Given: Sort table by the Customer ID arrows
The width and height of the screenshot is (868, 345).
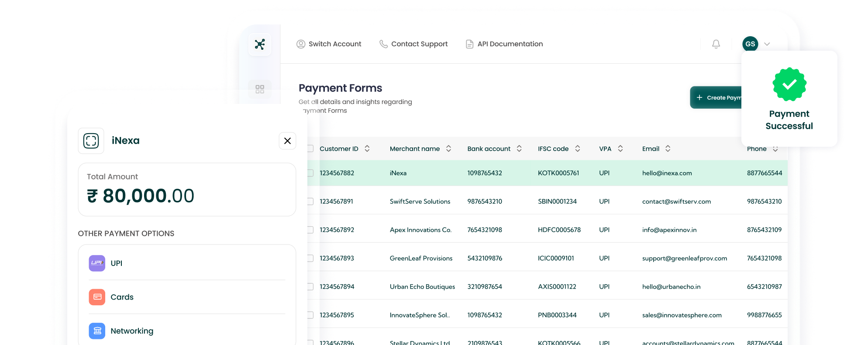Looking at the screenshot, I should (367, 148).
